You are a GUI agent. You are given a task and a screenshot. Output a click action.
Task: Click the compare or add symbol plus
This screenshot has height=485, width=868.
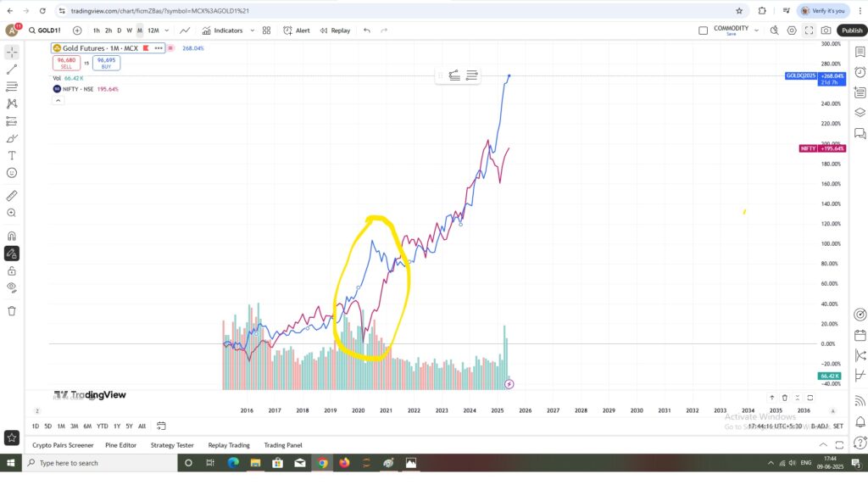pyautogui.click(x=77, y=31)
